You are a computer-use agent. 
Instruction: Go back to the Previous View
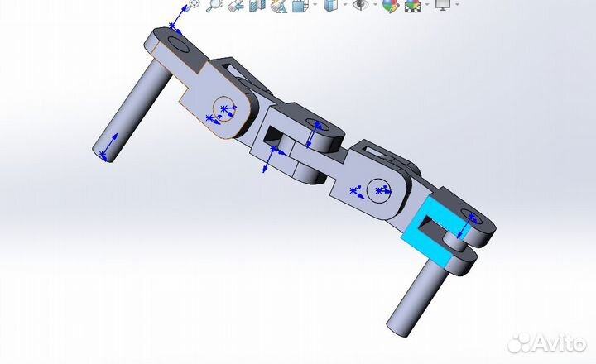(235, 6)
